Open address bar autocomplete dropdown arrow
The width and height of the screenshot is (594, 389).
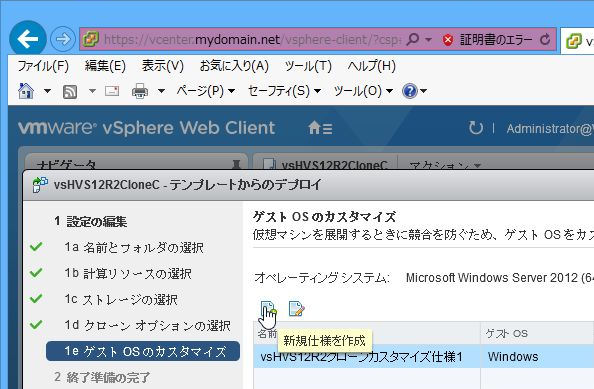click(x=428, y=39)
